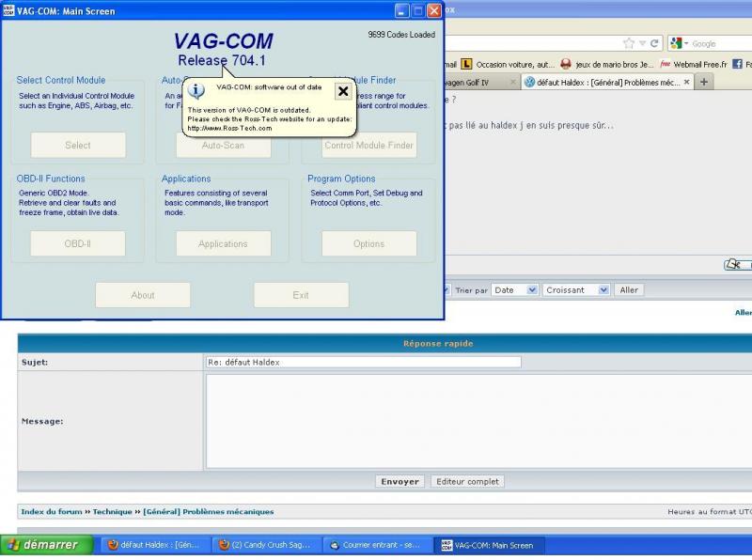Screen dimensions: 752x560
Task: Click the Release 704.1 version text
Action: 222,60
